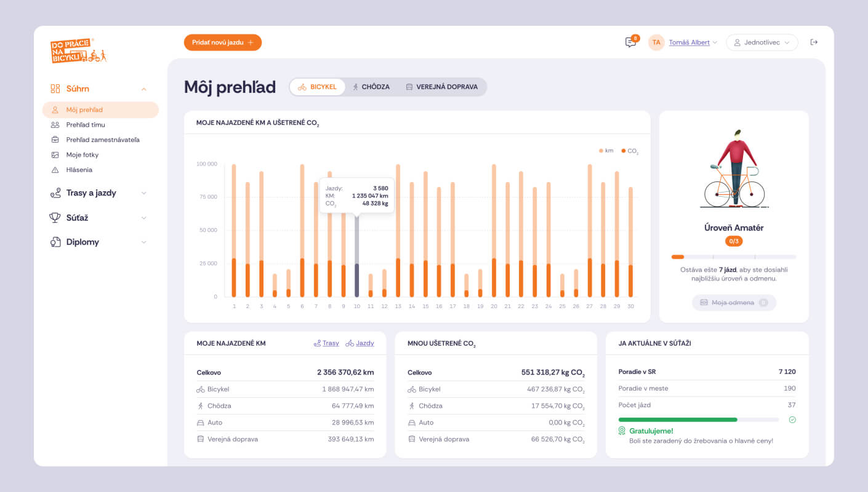868x492 pixels.
Task: Open the chat notifications icon
Action: click(630, 42)
